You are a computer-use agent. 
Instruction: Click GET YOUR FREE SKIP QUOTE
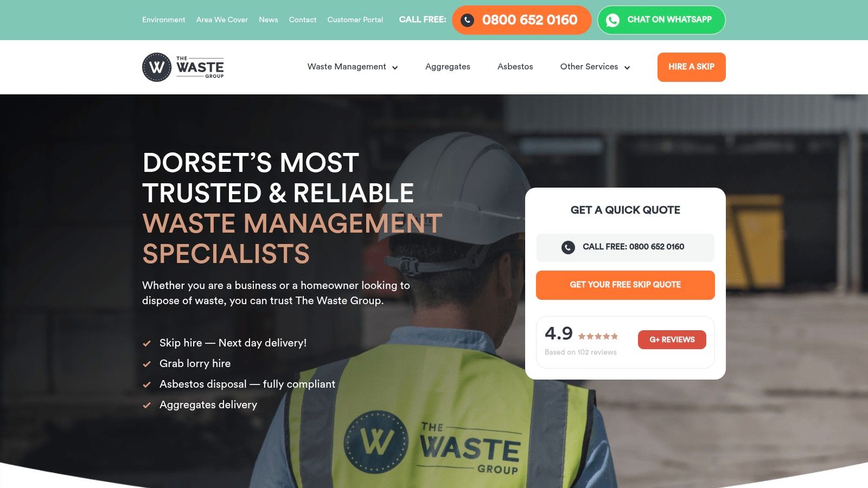tap(625, 285)
